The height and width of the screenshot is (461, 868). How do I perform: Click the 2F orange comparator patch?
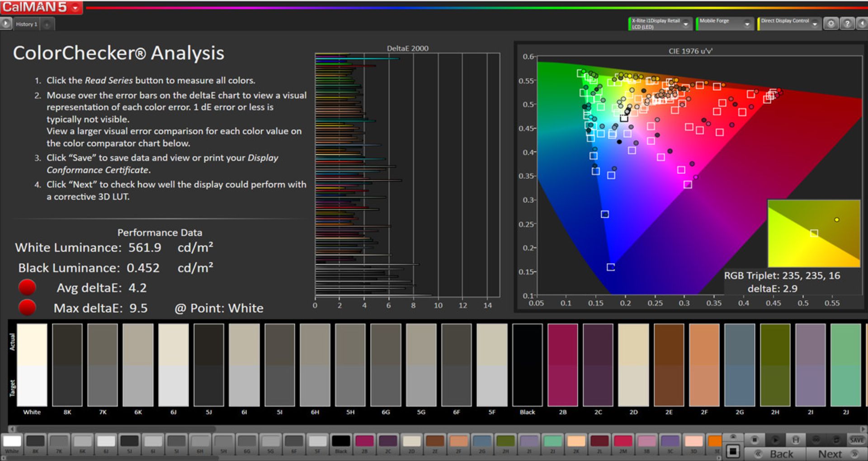point(704,365)
